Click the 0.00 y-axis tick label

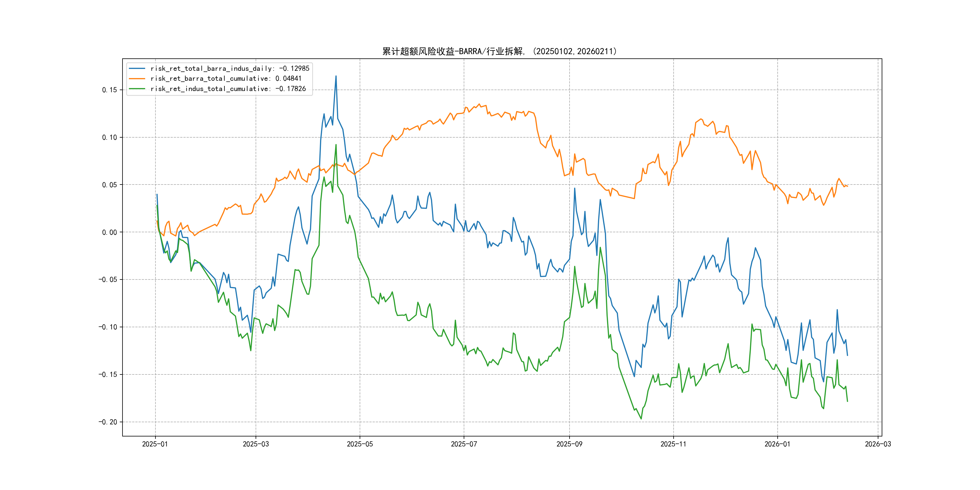(109, 232)
